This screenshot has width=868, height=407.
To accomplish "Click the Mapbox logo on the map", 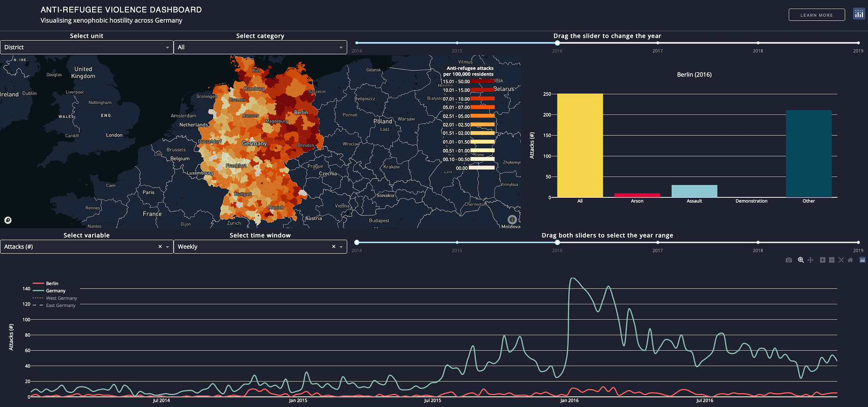I will click(x=7, y=220).
